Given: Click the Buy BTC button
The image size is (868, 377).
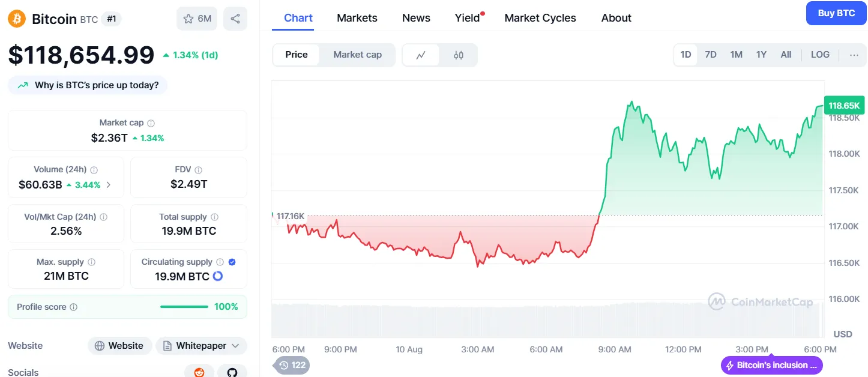Looking at the screenshot, I should [x=836, y=13].
